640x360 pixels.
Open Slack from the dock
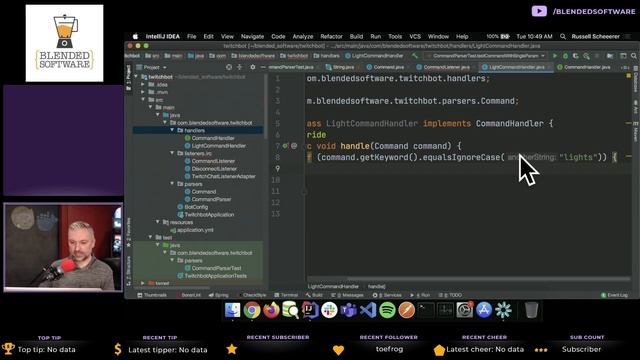pos(329,310)
